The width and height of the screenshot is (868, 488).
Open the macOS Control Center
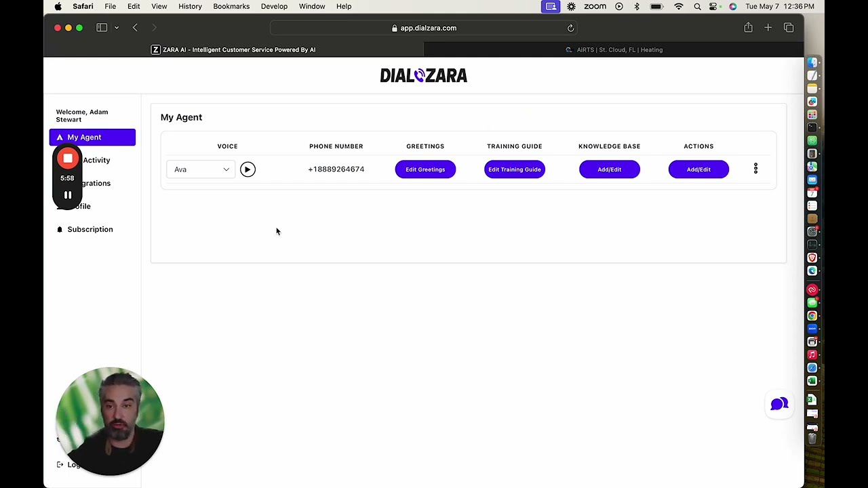[714, 6]
